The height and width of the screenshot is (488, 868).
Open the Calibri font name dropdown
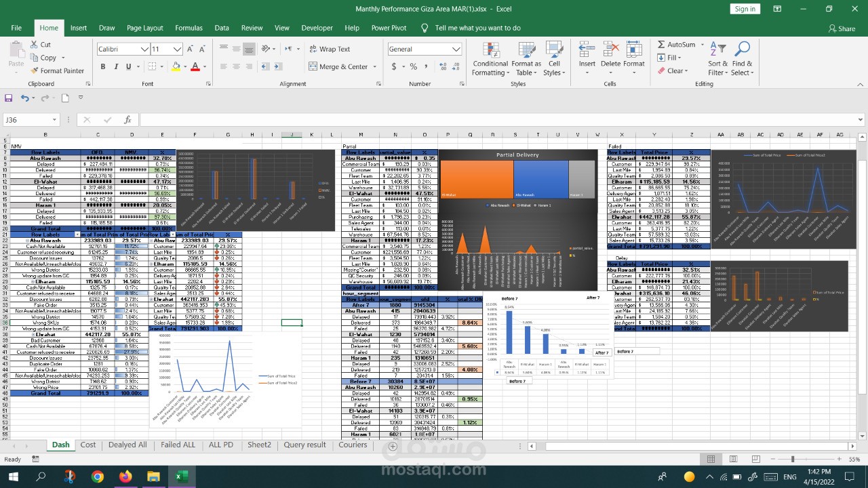[x=144, y=49]
